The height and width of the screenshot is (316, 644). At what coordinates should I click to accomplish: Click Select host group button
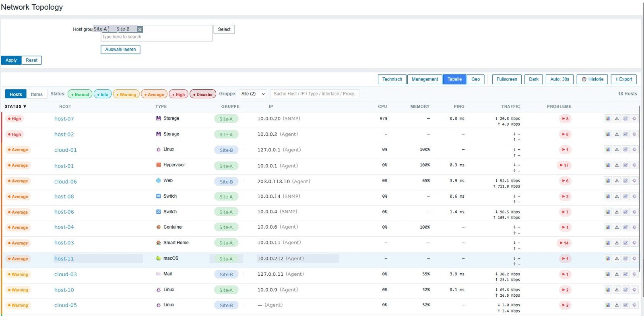click(x=224, y=29)
